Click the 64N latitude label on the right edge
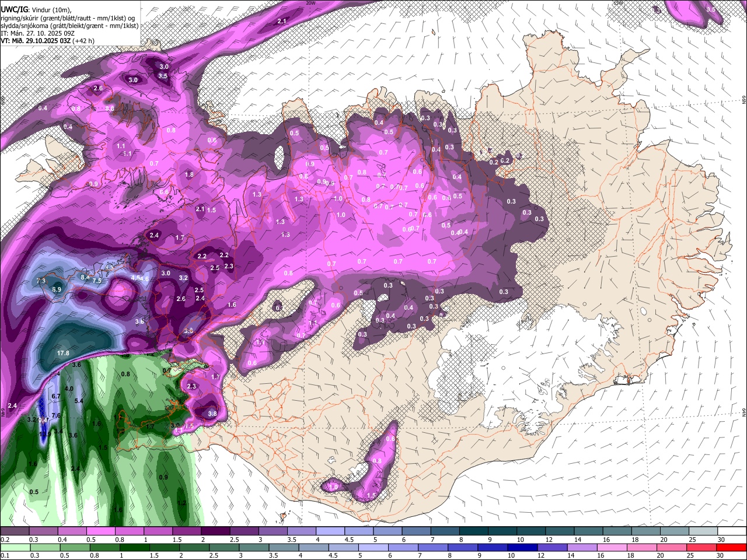 (x=744, y=412)
